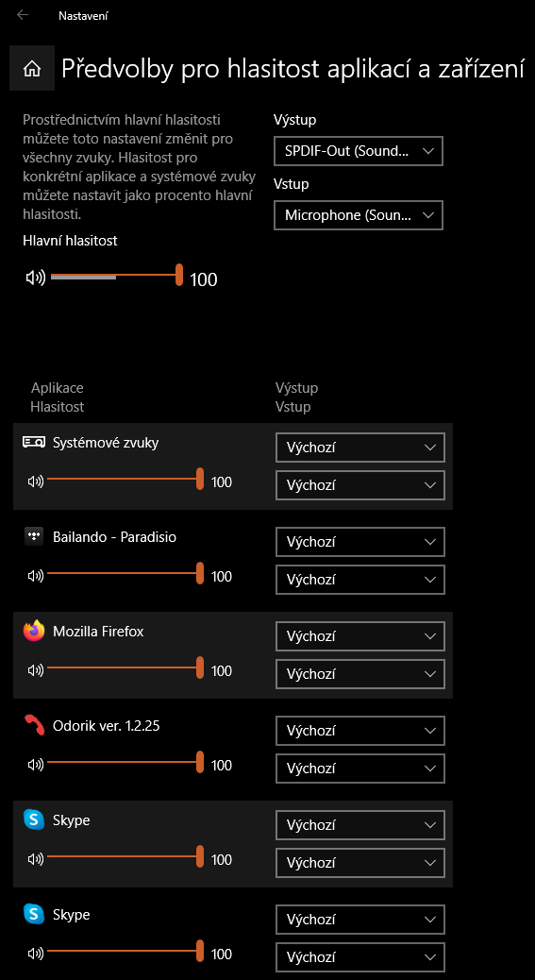Go back with the arrow icon
Viewport: 535px width, 980px height.
coord(23,15)
